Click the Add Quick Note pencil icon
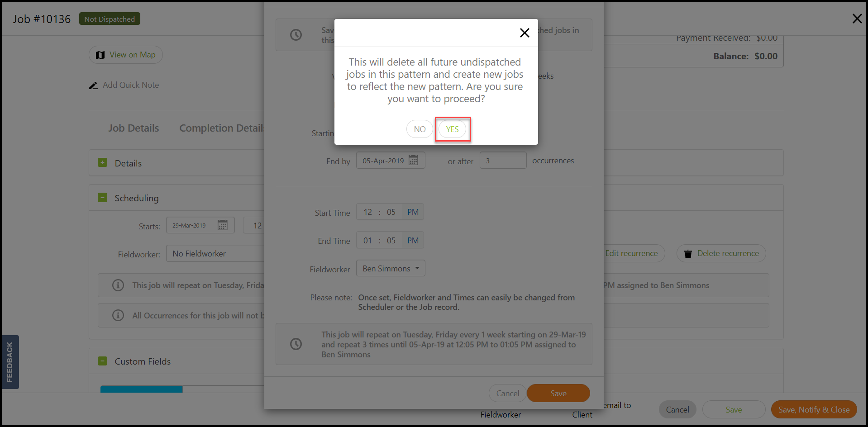 pos(93,85)
